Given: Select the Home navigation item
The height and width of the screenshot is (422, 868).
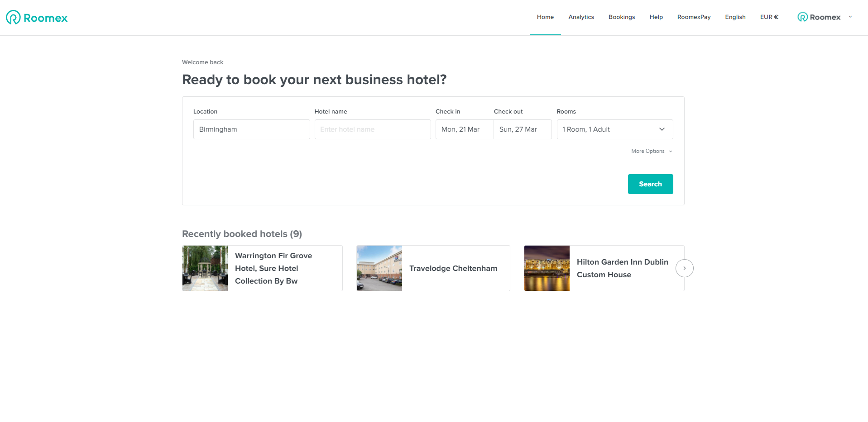Looking at the screenshot, I should tap(545, 17).
